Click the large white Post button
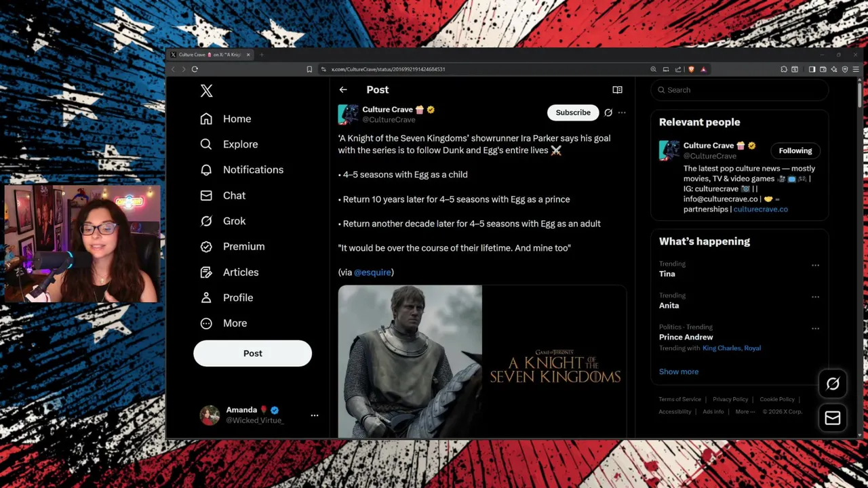 pos(252,353)
